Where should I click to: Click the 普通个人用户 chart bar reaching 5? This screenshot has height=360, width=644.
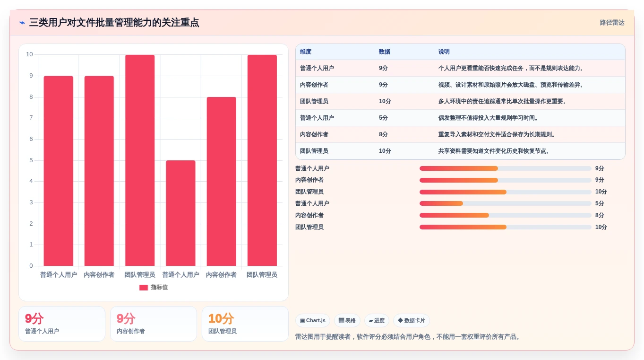click(x=180, y=213)
